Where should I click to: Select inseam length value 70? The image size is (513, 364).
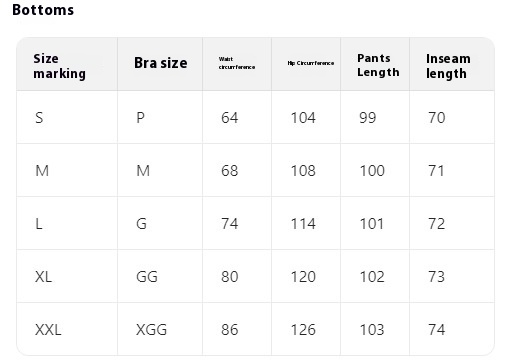point(437,118)
